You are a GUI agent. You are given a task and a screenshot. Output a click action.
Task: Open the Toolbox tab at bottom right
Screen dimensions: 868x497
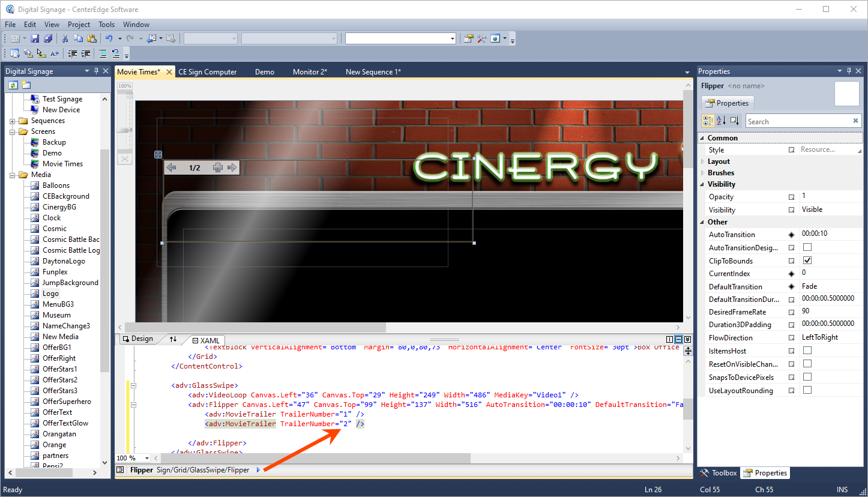719,473
